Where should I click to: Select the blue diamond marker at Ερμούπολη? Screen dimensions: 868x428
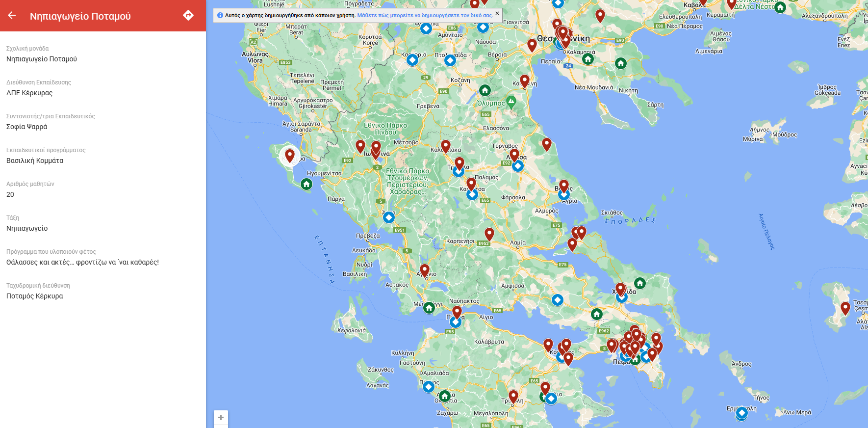tap(742, 413)
